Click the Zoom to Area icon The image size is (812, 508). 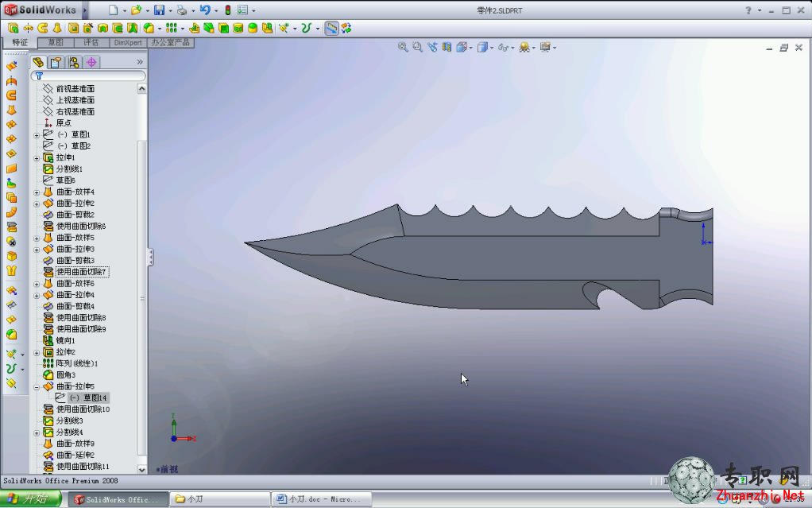point(417,47)
